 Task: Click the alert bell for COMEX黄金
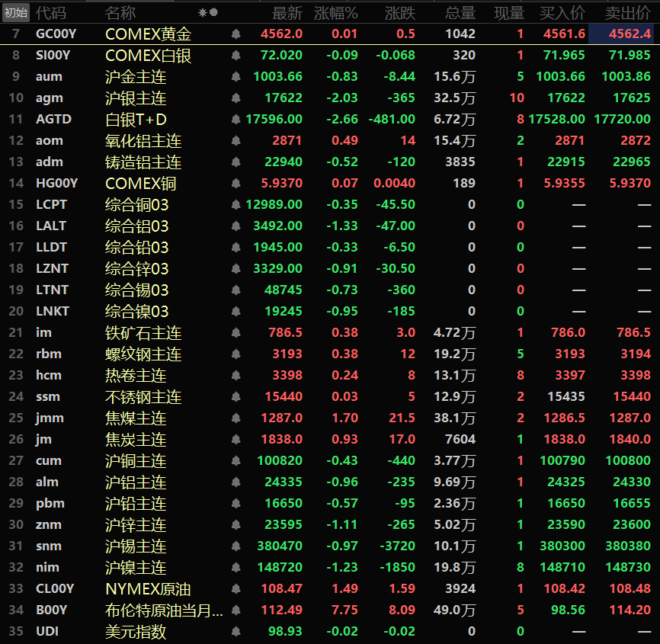tap(235, 34)
